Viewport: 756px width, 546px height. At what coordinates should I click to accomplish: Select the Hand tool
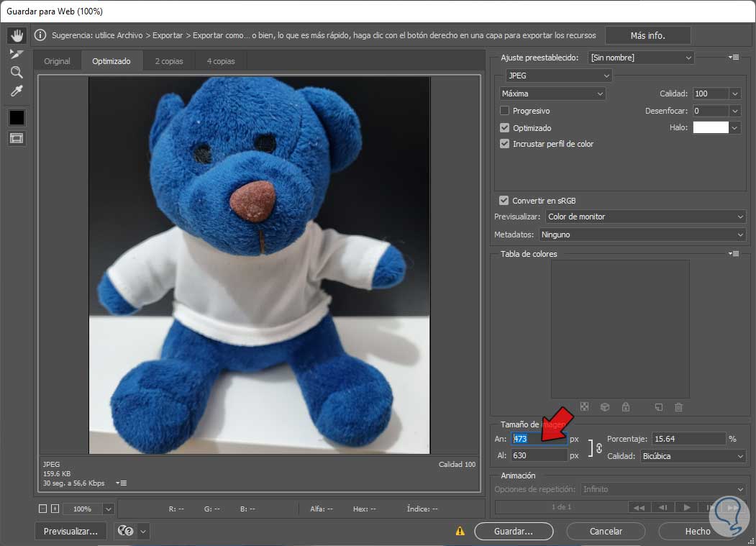[17, 35]
